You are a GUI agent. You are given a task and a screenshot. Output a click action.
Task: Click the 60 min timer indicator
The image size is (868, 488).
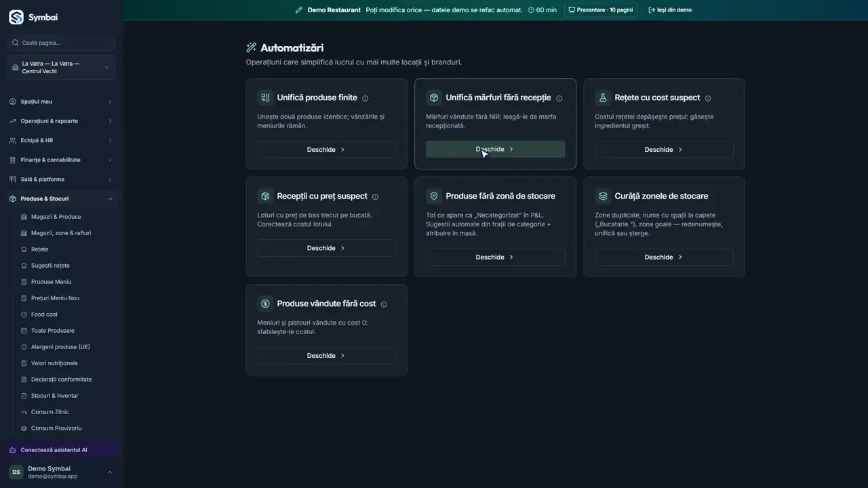click(542, 10)
